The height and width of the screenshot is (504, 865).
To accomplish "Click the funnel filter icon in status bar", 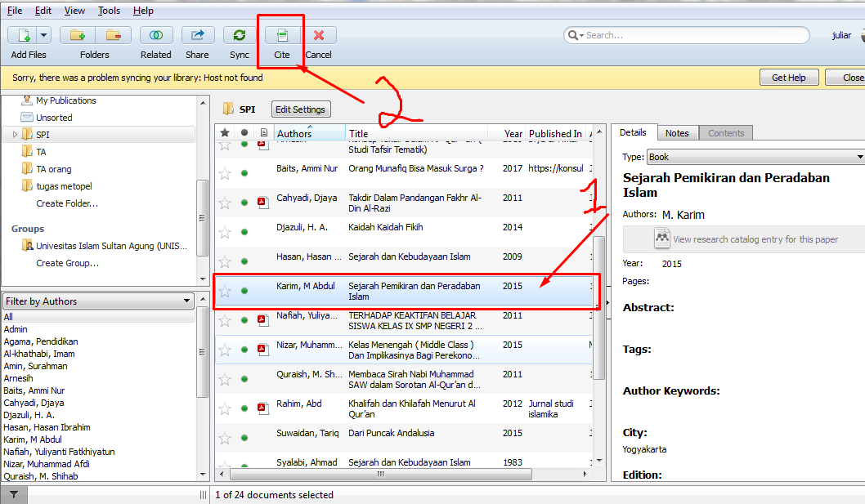I will point(14,495).
